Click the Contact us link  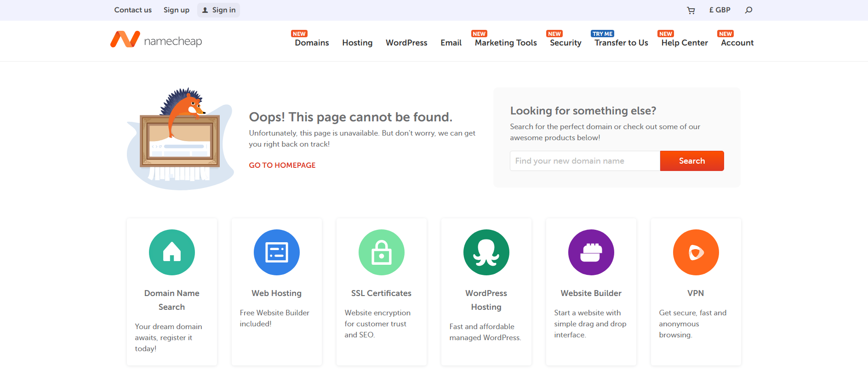point(133,10)
